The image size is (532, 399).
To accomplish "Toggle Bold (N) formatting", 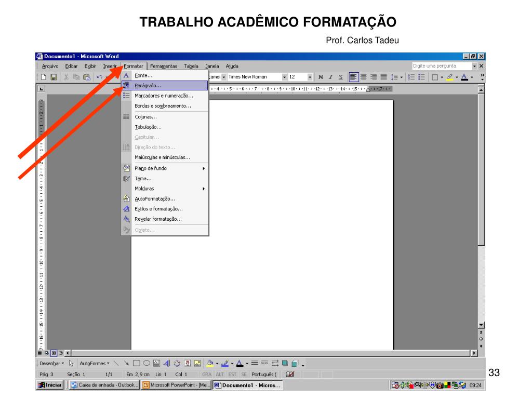I will 321,77.
